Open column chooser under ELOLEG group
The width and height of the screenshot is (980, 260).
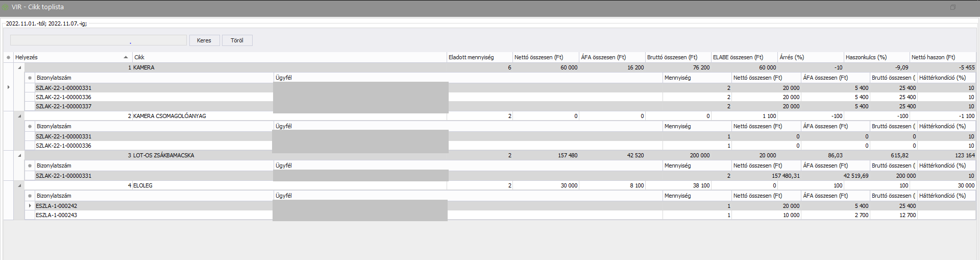[x=30, y=196]
